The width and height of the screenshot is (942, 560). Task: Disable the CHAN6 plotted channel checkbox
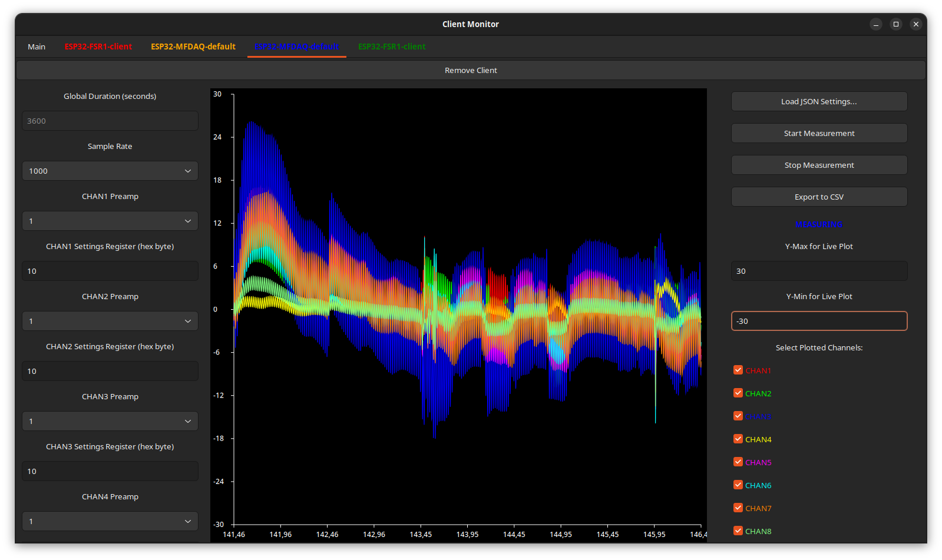738,485
